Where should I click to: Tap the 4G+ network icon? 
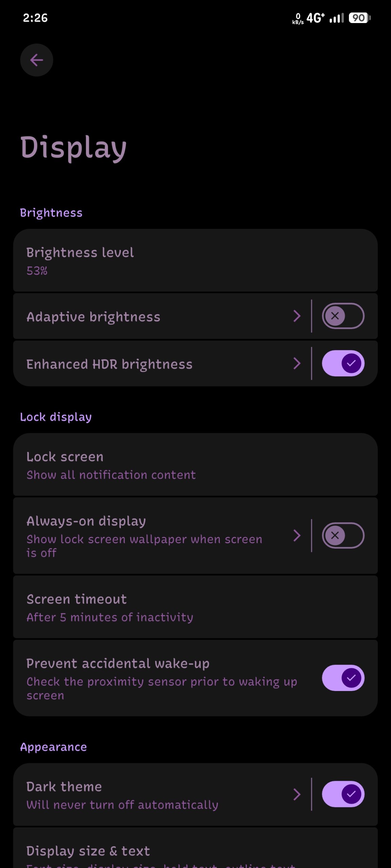coord(315,18)
